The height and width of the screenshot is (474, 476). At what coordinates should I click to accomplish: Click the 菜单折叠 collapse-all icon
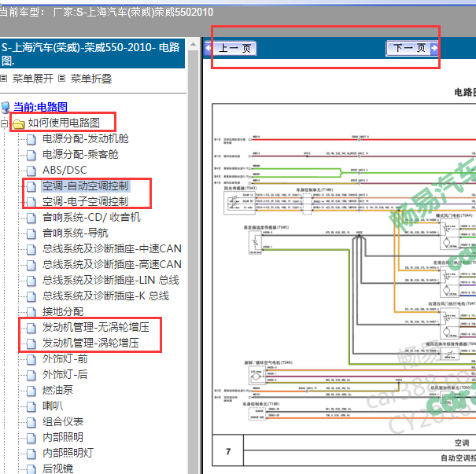tap(61, 79)
